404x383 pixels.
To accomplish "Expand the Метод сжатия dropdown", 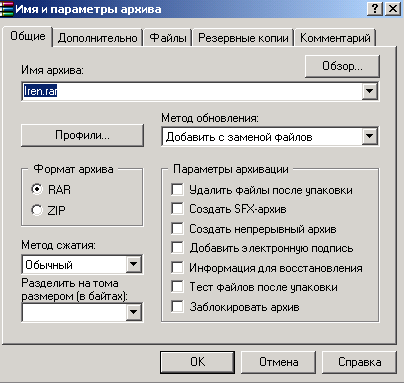I will [x=134, y=264].
